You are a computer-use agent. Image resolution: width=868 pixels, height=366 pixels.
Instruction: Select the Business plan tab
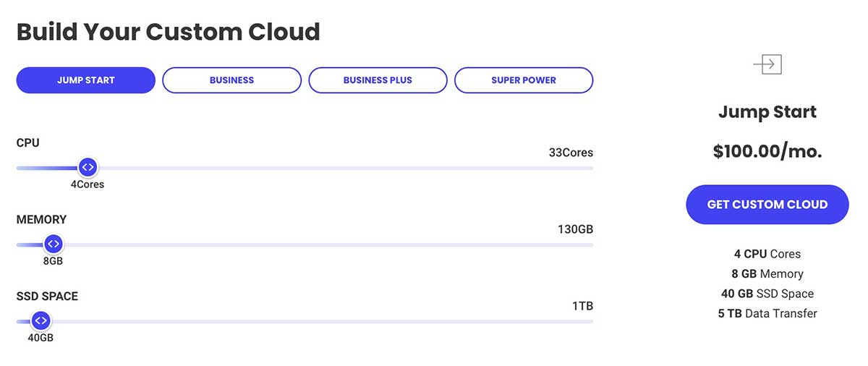(x=231, y=80)
